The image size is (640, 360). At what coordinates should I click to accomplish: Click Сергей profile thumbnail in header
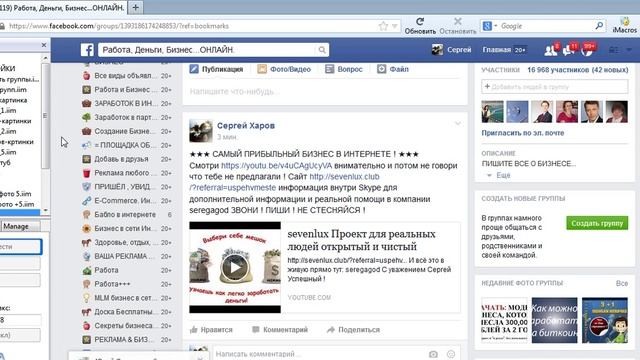point(437,50)
